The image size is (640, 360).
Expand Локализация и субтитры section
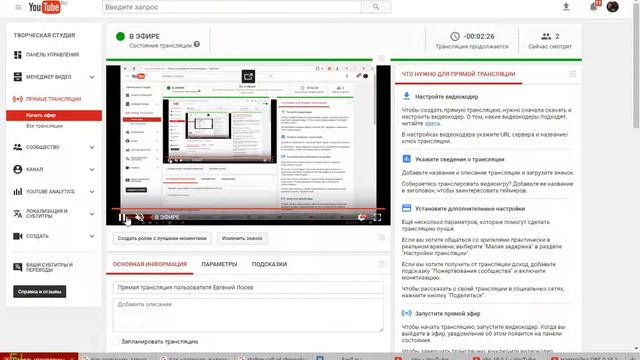[x=92, y=214]
